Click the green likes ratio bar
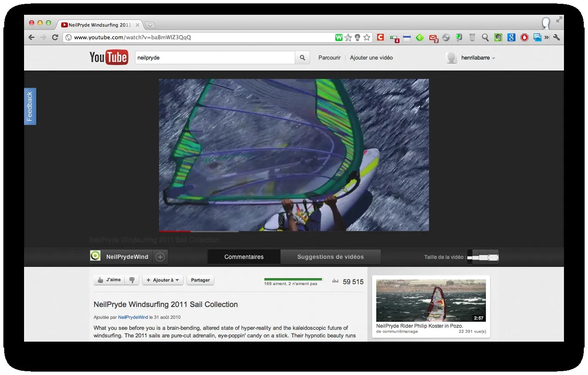 tap(293, 279)
